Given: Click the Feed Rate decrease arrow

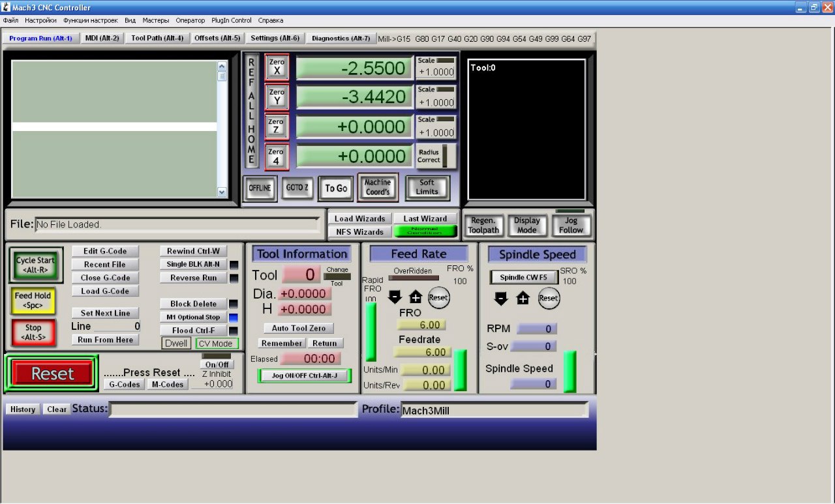Looking at the screenshot, I should pos(395,297).
